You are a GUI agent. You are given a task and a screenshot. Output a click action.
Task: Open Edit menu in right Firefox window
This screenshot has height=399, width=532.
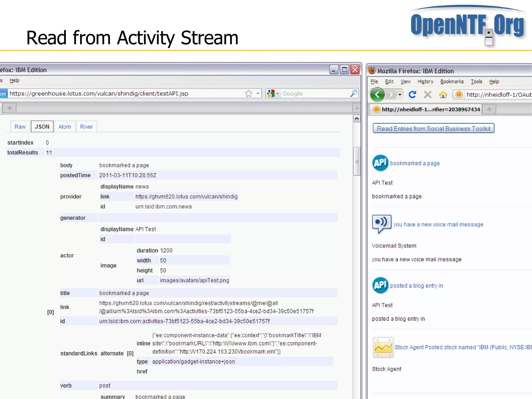coord(389,81)
